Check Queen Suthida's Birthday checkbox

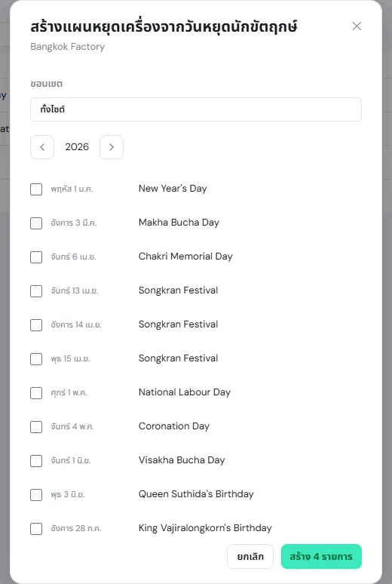36,495
